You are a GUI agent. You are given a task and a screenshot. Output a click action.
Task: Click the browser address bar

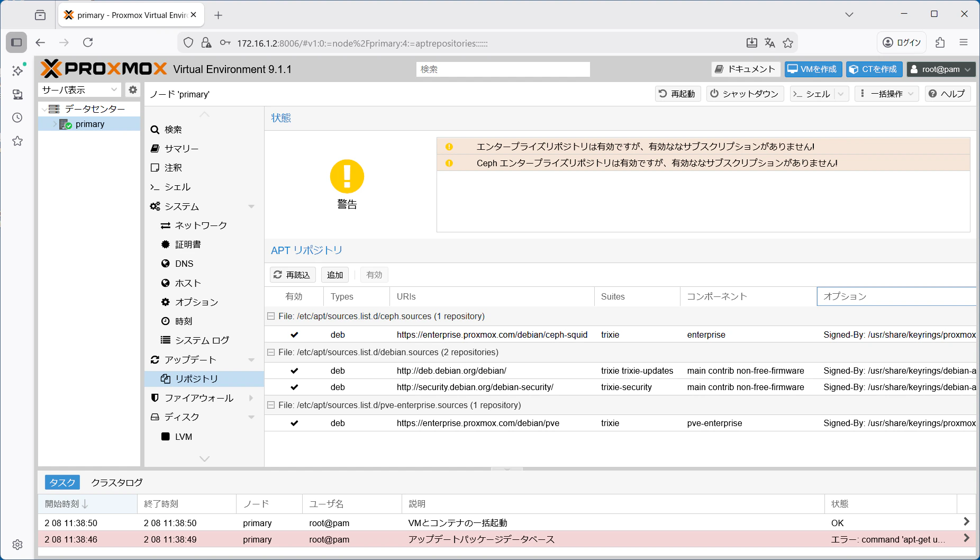click(487, 43)
